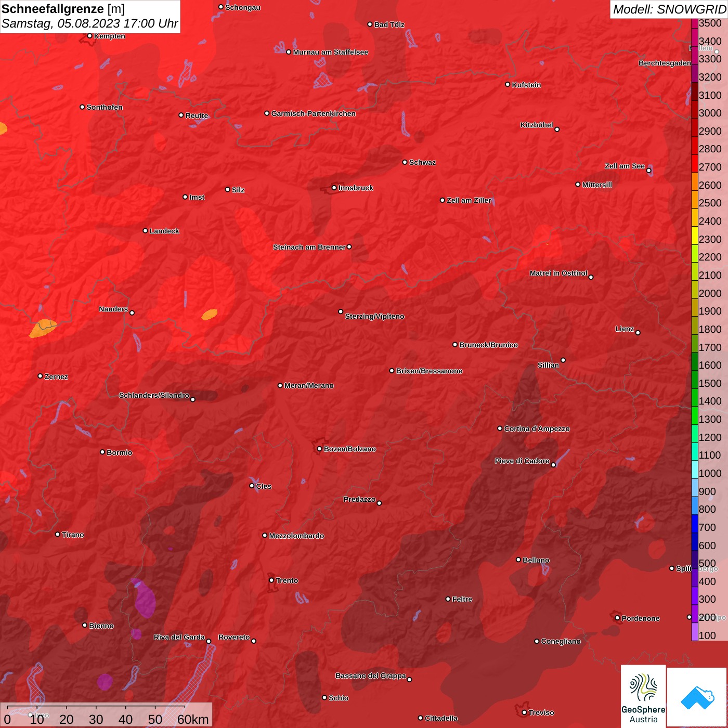The image size is (728, 728).
Task: Click the Sterzing/Vipiteno label
Action: [x=374, y=316]
